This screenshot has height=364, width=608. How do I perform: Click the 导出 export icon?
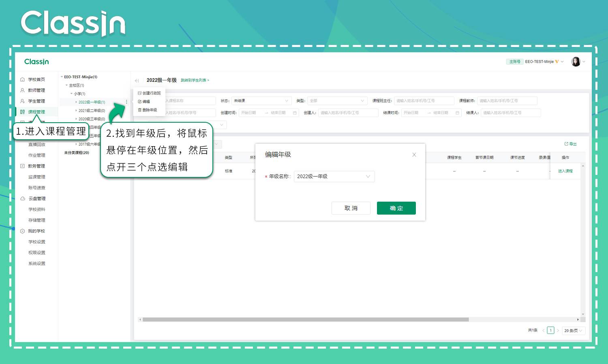[x=566, y=144]
